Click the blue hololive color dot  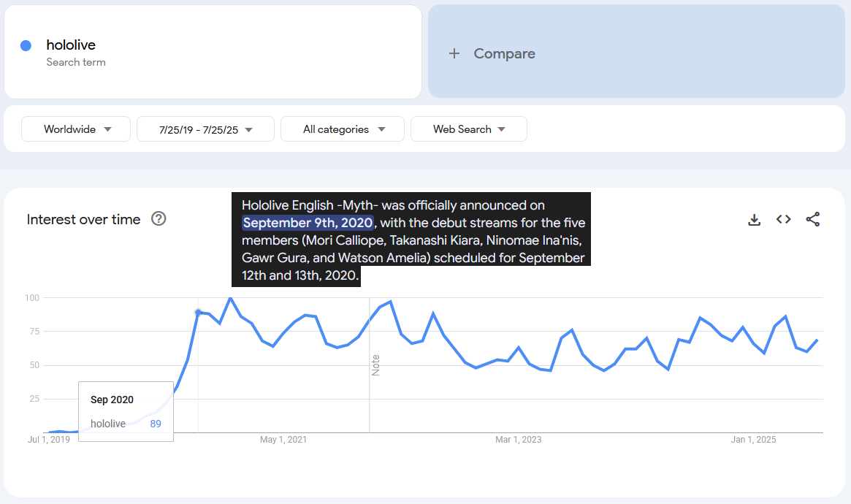pos(26,45)
